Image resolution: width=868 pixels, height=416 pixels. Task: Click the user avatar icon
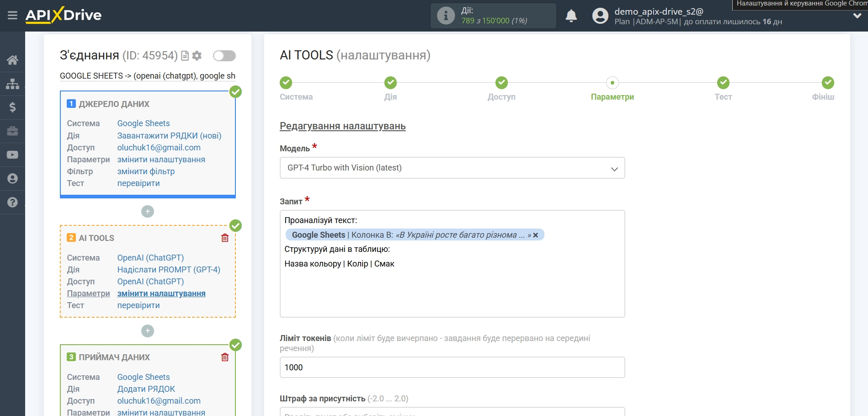click(600, 16)
